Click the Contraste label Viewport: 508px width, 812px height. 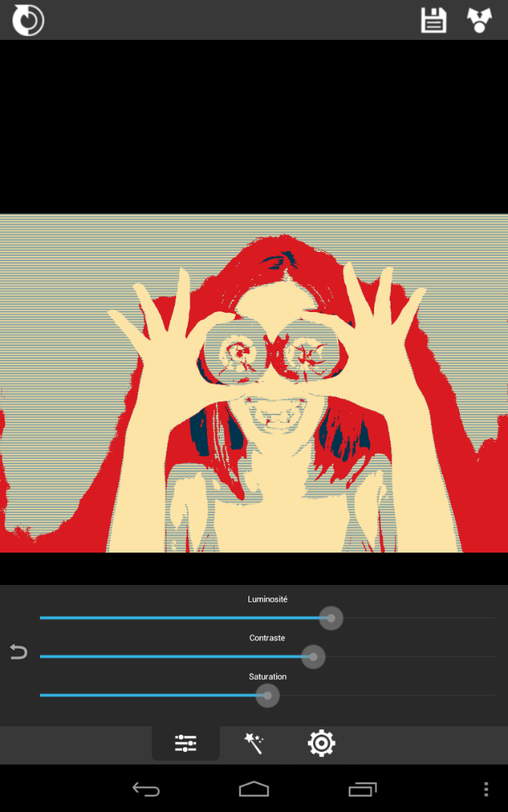[x=267, y=638]
